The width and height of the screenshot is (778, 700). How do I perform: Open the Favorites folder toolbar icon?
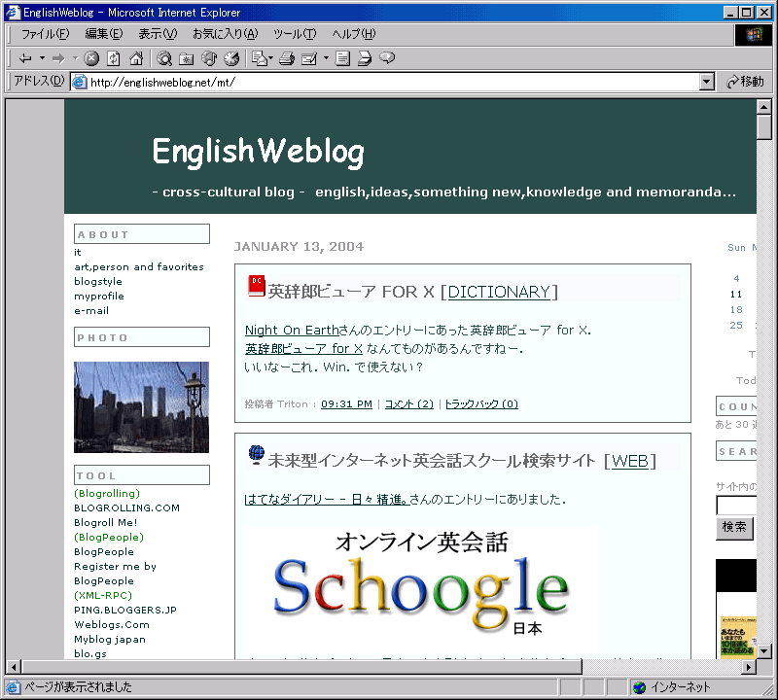(187, 58)
